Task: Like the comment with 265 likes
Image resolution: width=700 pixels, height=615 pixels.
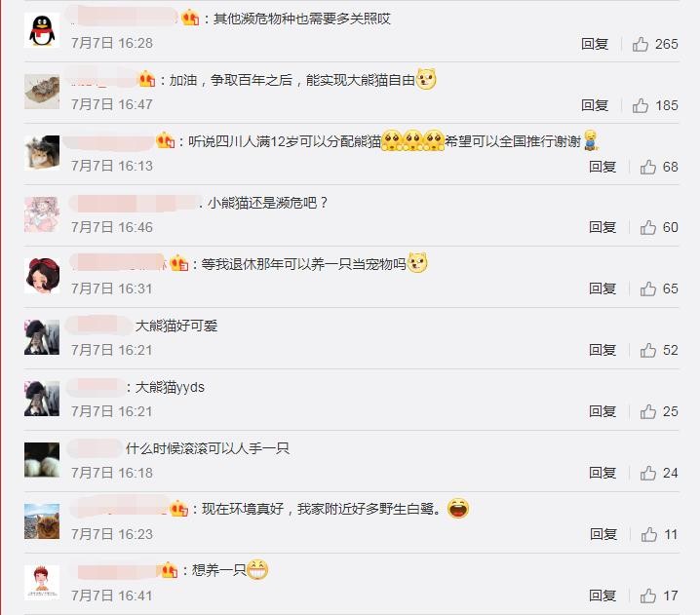Action: (641, 44)
